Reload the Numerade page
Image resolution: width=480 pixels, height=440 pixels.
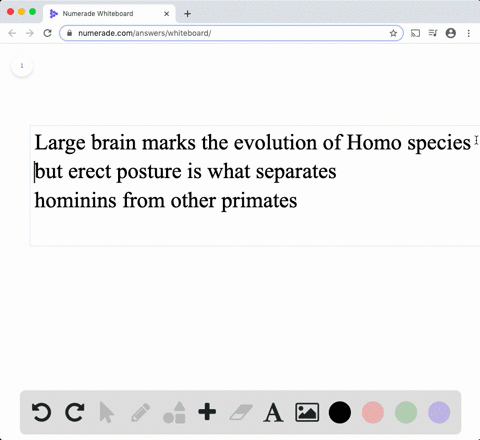pos(47,33)
